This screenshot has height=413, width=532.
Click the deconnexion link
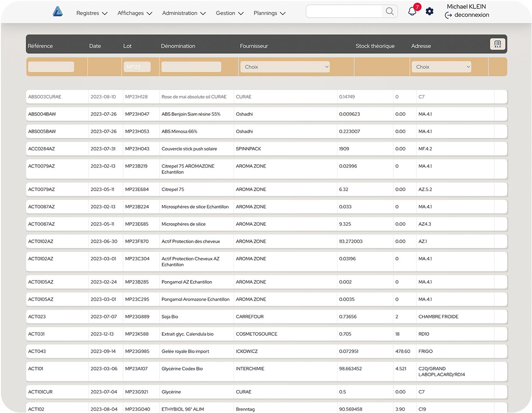point(472,15)
